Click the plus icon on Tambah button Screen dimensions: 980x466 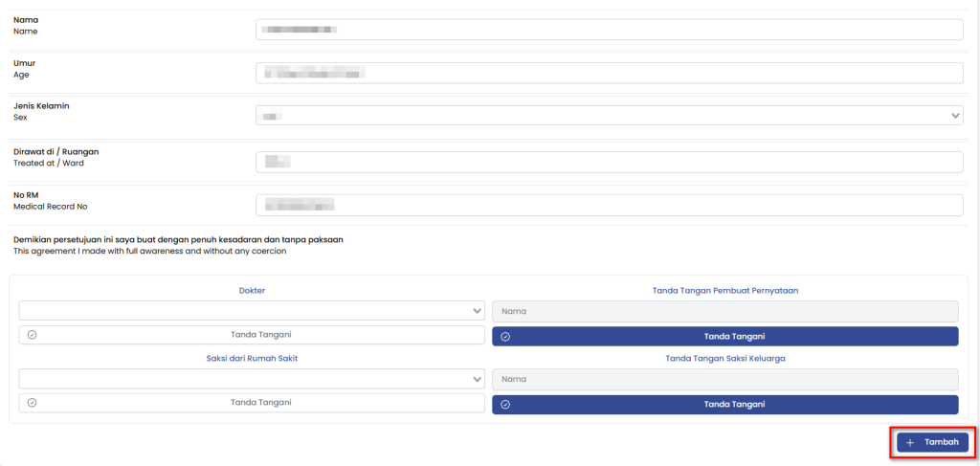[910, 443]
